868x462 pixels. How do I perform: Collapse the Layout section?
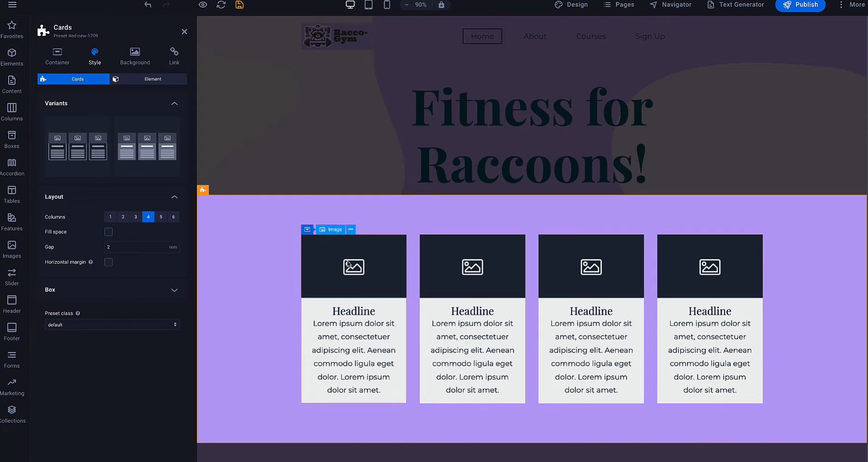click(x=174, y=197)
